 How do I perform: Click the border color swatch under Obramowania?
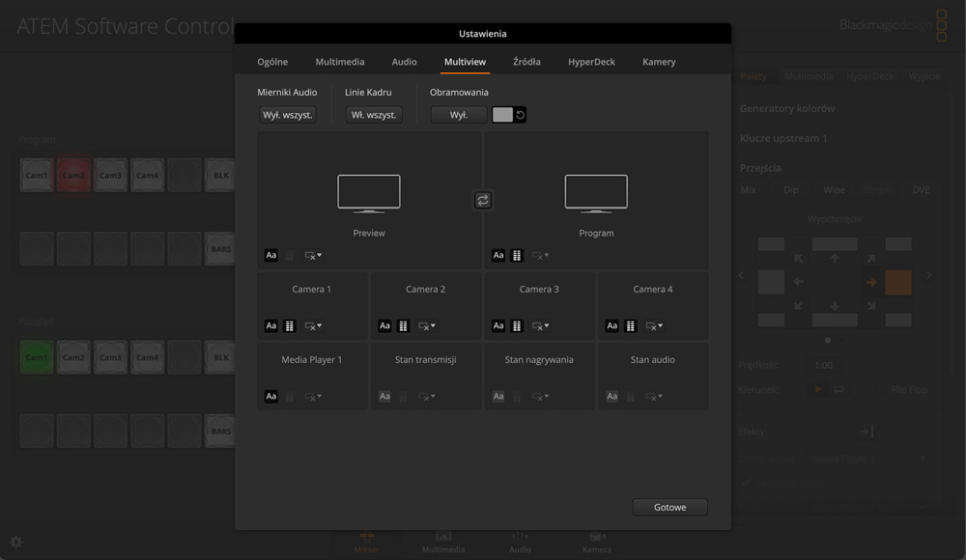(502, 115)
